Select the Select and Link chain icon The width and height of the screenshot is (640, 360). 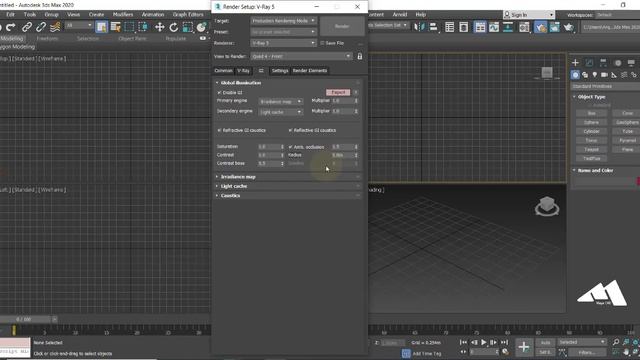pyautogui.click(x=27, y=27)
